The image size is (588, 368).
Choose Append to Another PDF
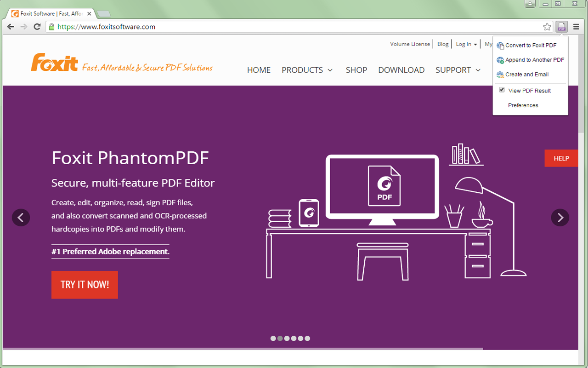[x=534, y=60]
